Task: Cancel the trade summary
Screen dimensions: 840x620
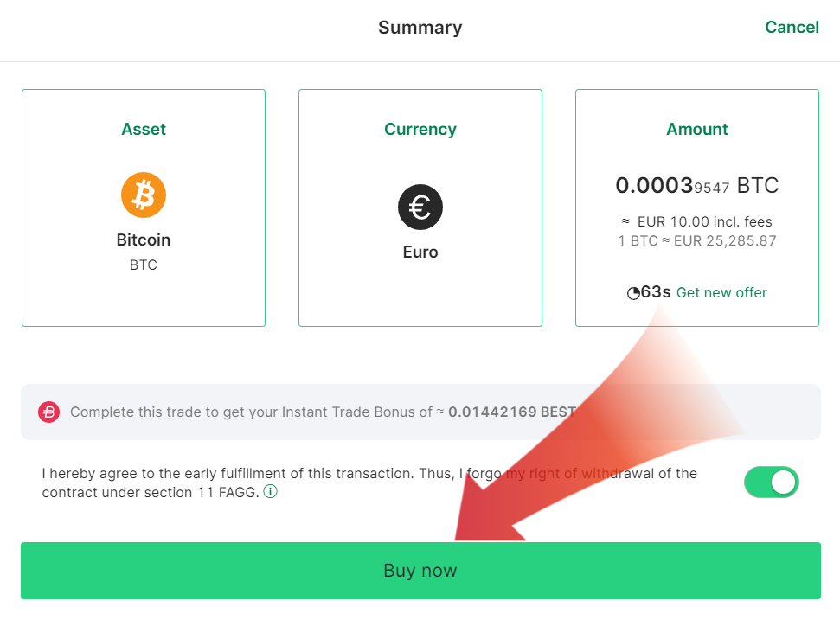Action: click(x=792, y=28)
